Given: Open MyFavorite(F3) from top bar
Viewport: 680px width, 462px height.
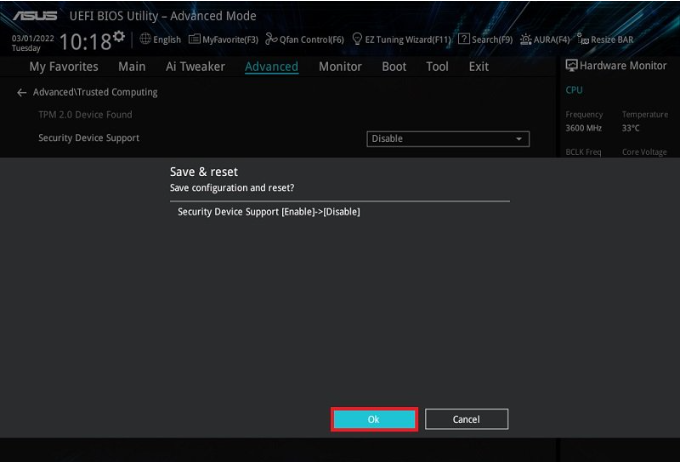Looking at the screenshot, I should [230, 39].
